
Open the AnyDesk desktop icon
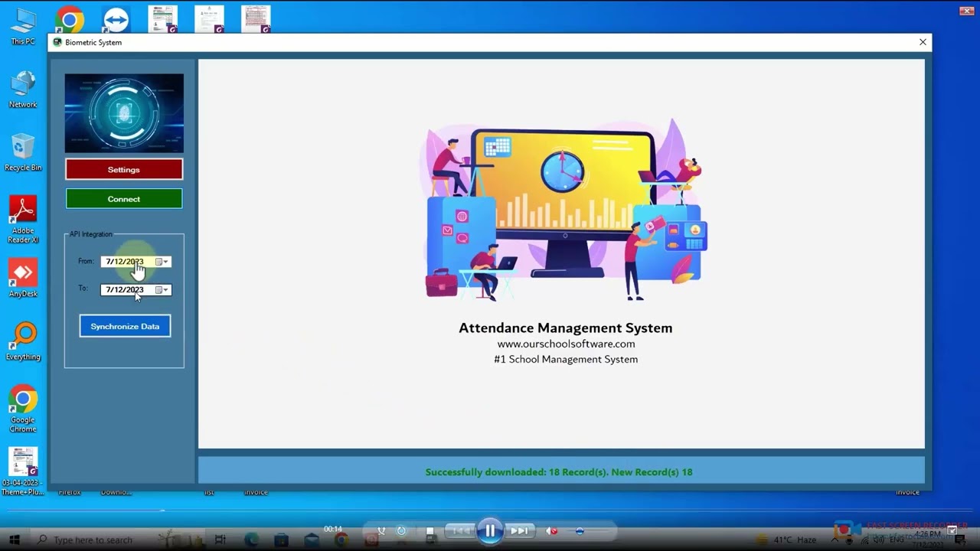(23, 279)
